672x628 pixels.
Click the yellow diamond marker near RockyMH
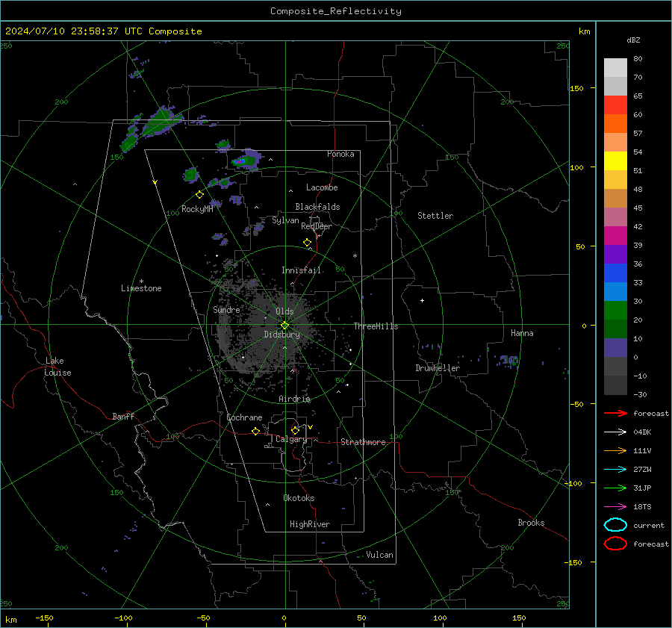click(x=199, y=195)
